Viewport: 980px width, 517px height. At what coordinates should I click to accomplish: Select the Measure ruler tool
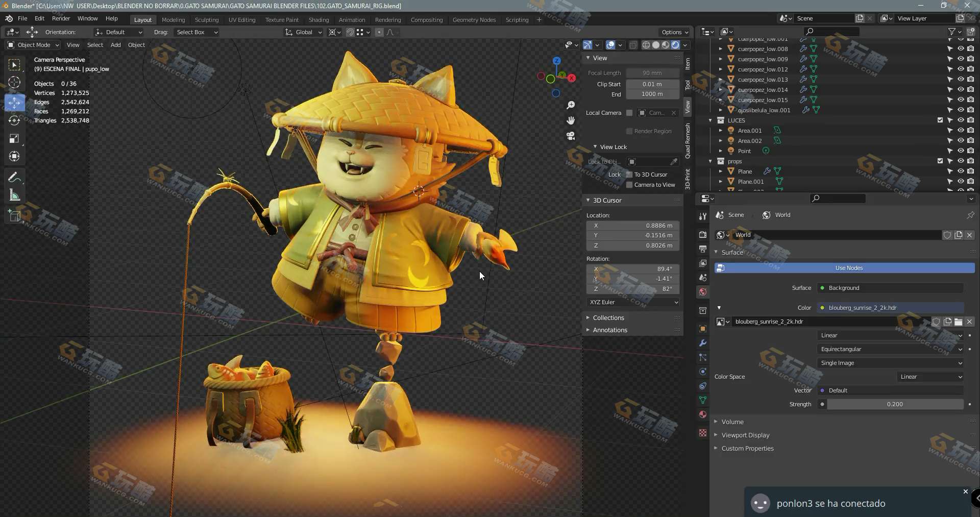(15, 195)
